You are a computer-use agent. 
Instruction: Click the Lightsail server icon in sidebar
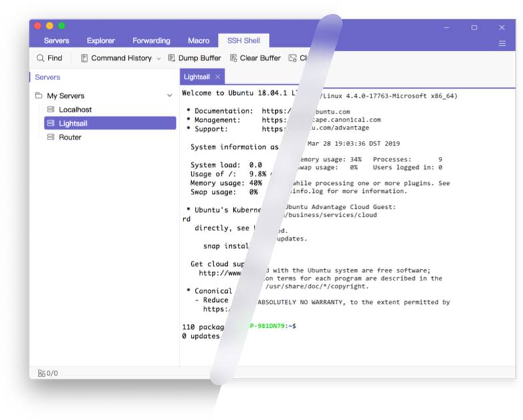[x=51, y=124]
